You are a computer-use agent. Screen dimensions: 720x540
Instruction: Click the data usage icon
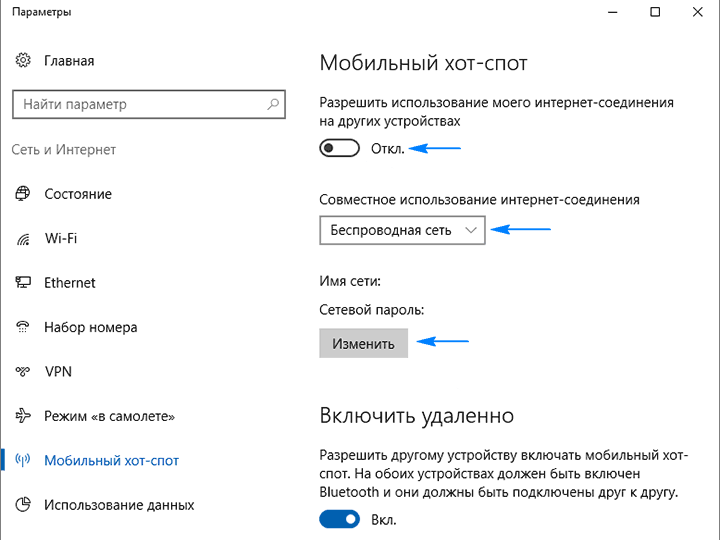coord(23,505)
